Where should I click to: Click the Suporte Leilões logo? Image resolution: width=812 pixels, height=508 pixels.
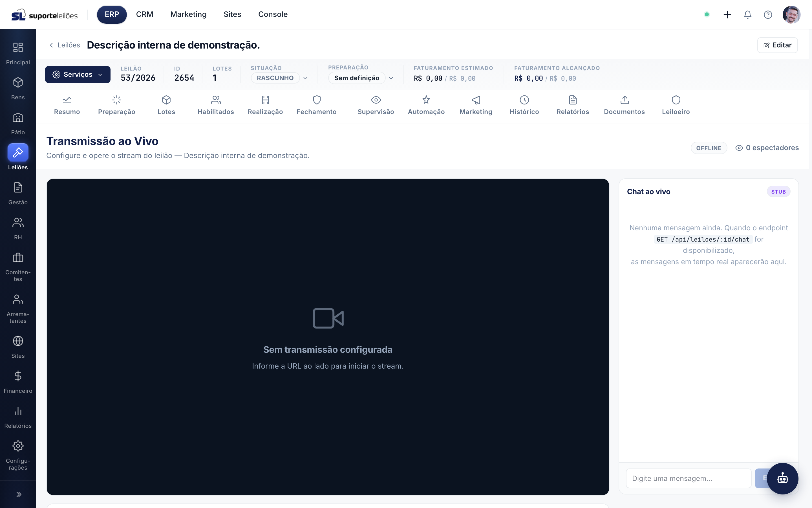click(x=44, y=15)
